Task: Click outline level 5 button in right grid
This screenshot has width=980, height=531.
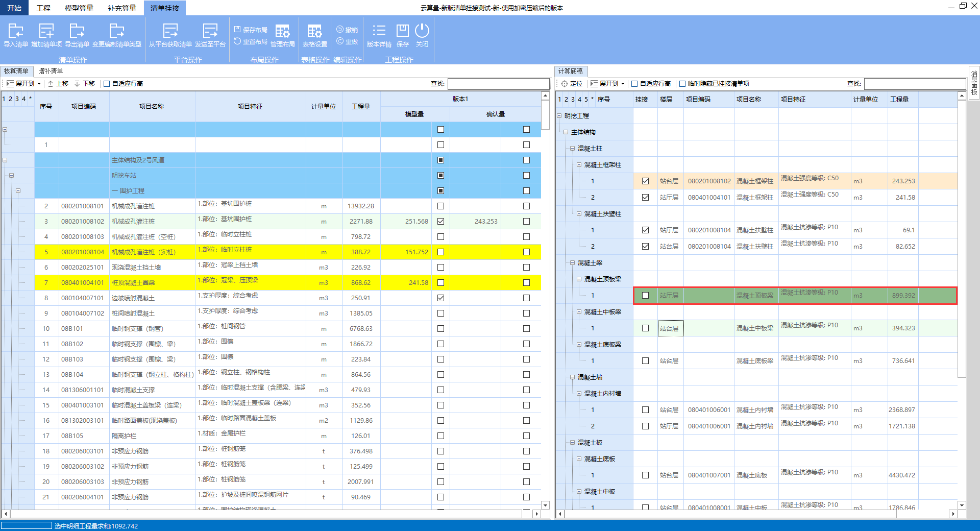Action: click(586, 100)
